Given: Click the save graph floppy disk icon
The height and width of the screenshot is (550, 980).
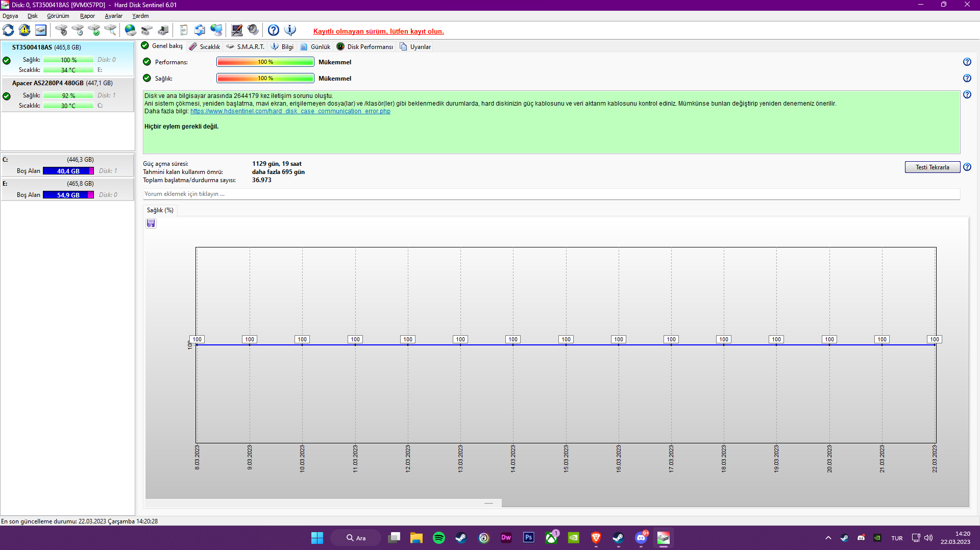Looking at the screenshot, I should click(151, 223).
